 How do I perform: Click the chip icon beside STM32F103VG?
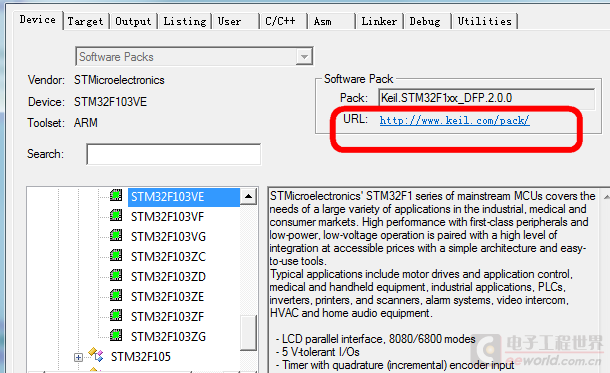(x=116, y=235)
